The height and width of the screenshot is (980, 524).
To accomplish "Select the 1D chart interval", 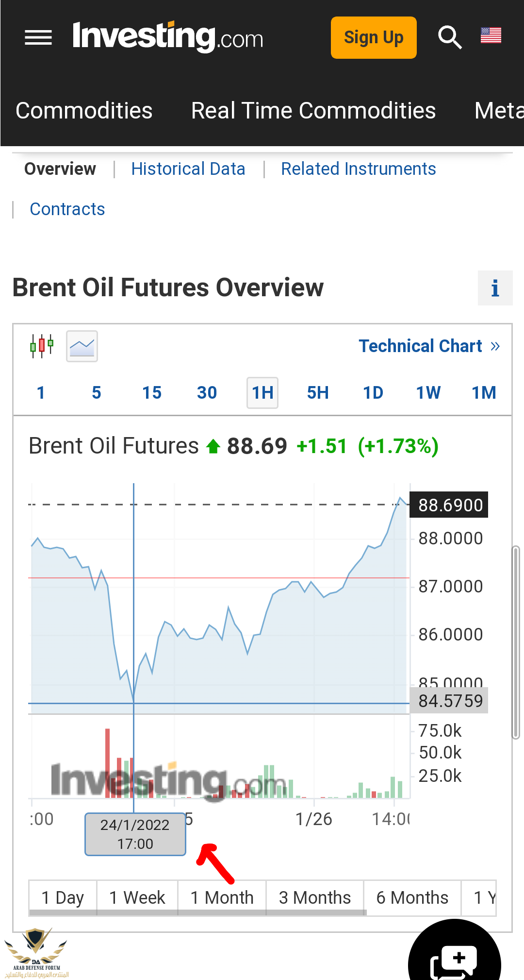I will 373,393.
